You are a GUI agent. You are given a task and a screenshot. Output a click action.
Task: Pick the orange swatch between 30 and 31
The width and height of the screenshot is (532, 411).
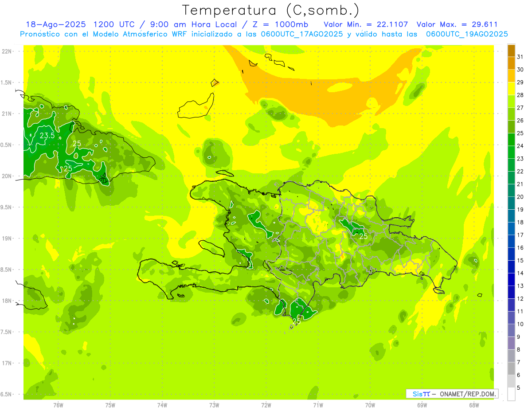511,63
